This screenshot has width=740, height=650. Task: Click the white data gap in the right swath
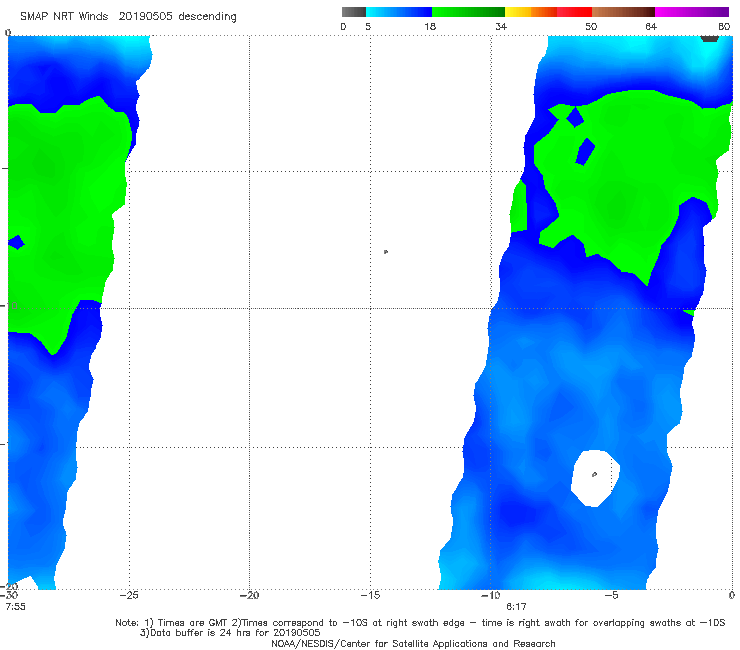pyautogui.click(x=595, y=478)
